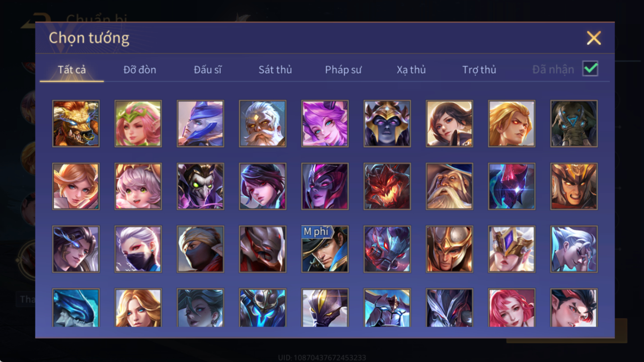Open the 'Sát thủ' tab
Screen dimensions: 644x362
point(275,70)
